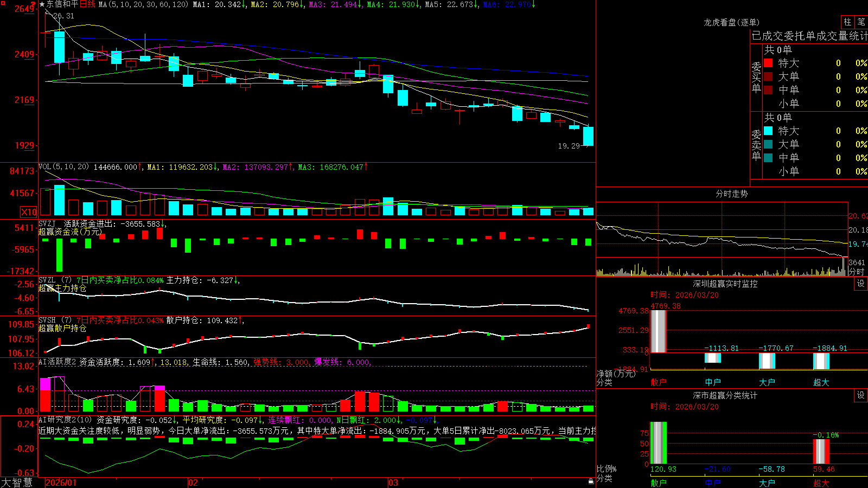Open 设 settings for 深圳超赢实时监控

click(x=861, y=284)
